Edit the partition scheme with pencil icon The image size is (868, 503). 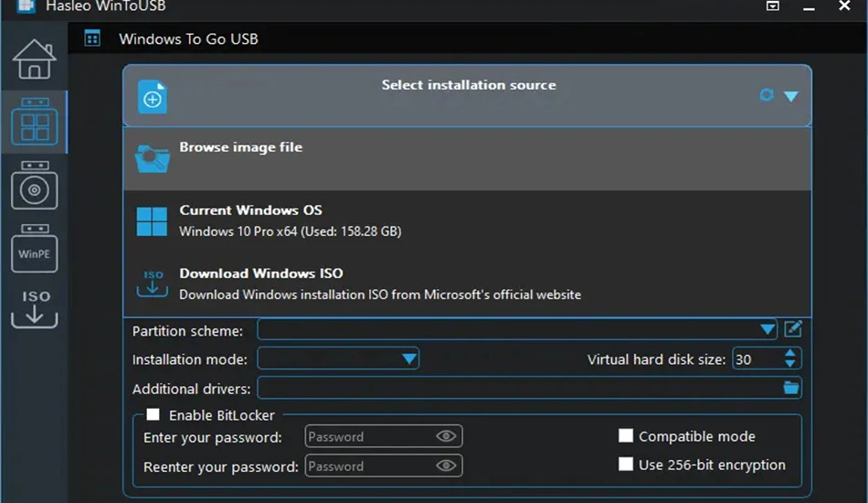(x=793, y=329)
